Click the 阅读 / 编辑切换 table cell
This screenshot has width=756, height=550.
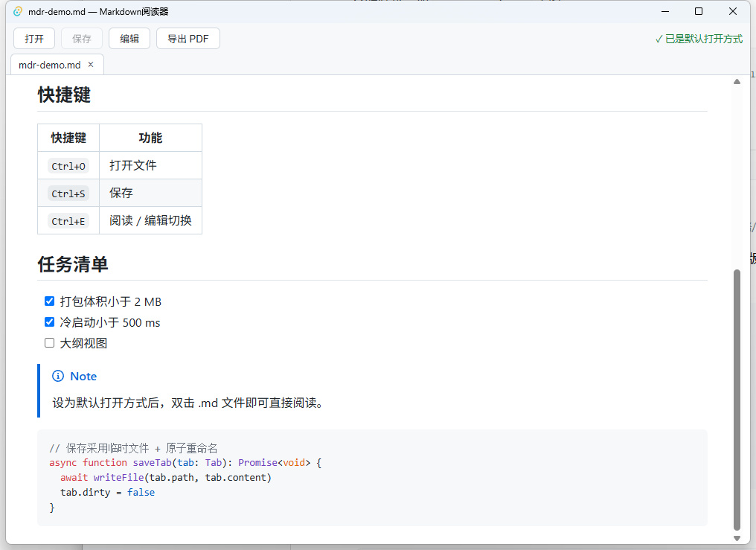click(x=150, y=220)
